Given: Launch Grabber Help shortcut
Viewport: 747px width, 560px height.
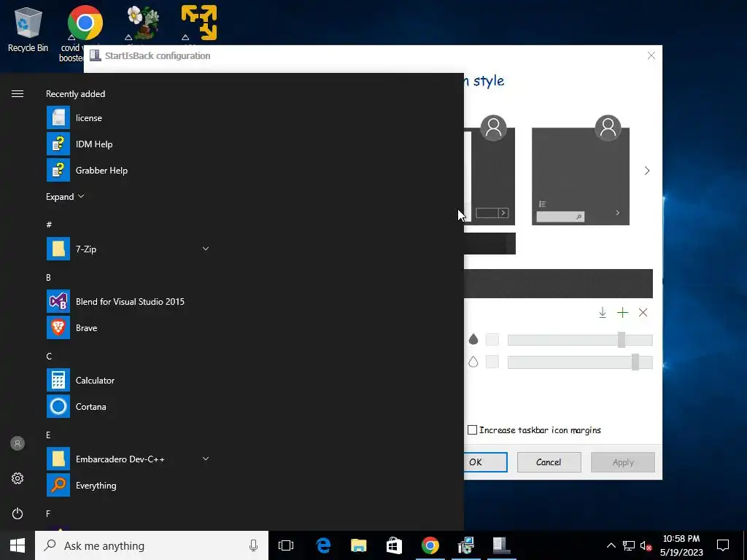Looking at the screenshot, I should 128,171.
